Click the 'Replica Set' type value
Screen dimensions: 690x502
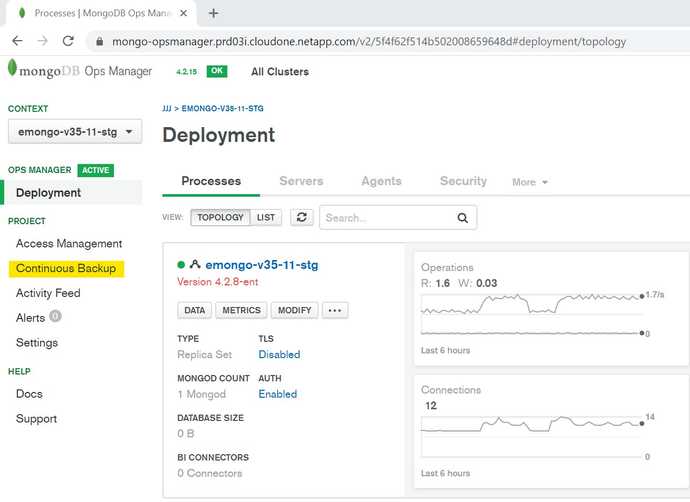tap(205, 355)
